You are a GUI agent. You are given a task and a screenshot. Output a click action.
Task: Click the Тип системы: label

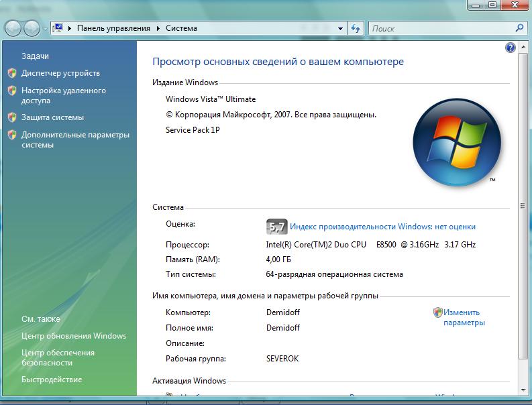click(x=191, y=274)
